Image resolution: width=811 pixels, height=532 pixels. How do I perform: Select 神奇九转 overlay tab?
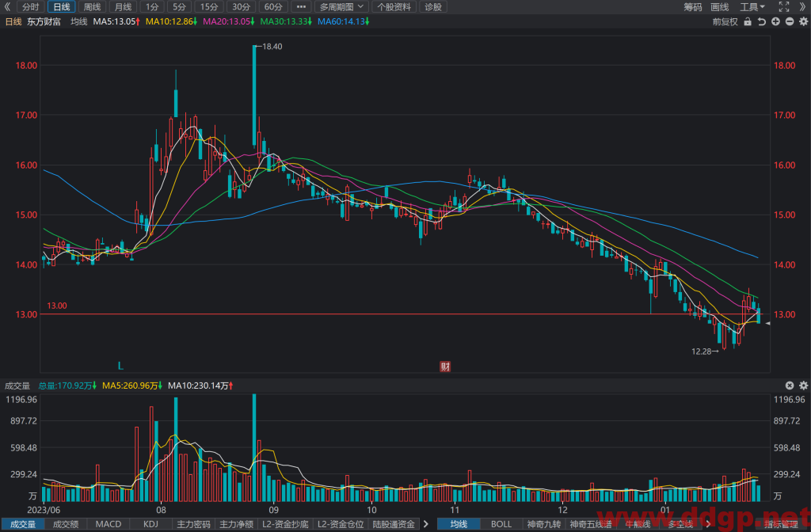[543, 524]
